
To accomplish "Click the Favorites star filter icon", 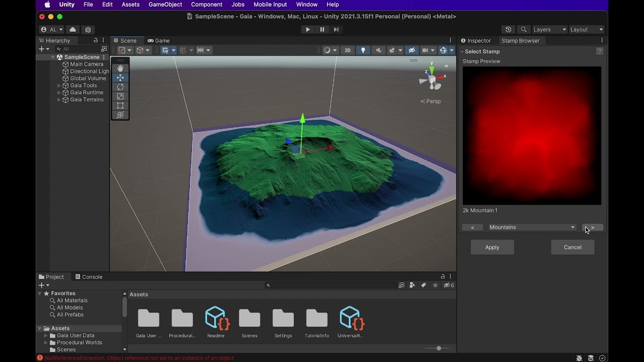I will tap(435, 285).
